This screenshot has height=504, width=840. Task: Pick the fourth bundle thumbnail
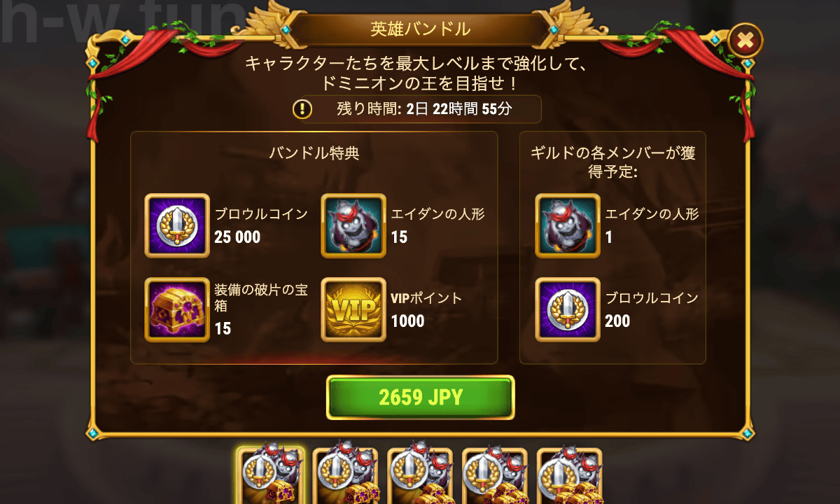click(494, 475)
